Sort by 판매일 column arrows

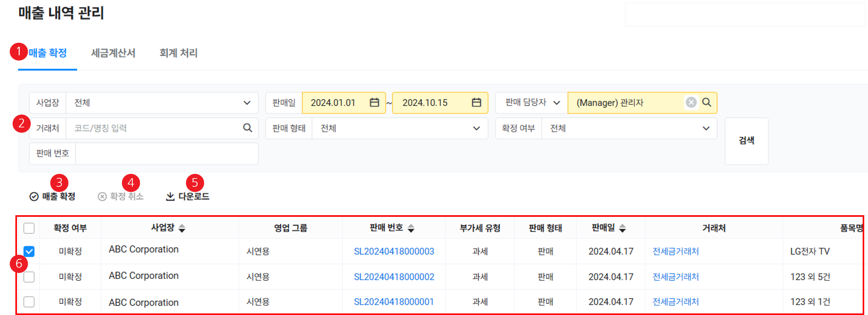pos(622,228)
